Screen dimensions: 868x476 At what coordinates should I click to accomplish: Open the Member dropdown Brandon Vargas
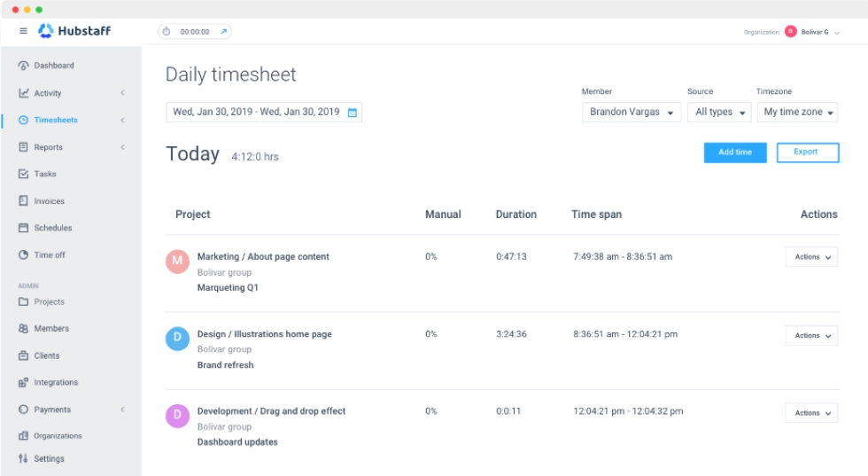point(632,112)
